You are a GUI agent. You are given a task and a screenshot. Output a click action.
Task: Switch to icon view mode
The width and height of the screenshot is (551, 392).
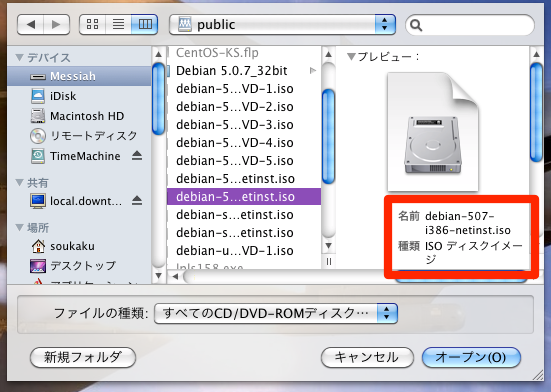(92, 25)
